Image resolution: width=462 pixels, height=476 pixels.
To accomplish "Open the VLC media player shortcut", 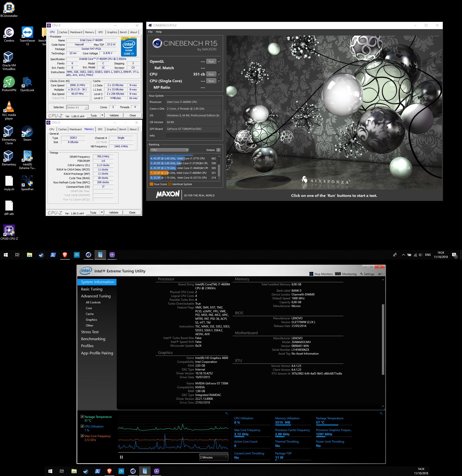I will point(9,111).
